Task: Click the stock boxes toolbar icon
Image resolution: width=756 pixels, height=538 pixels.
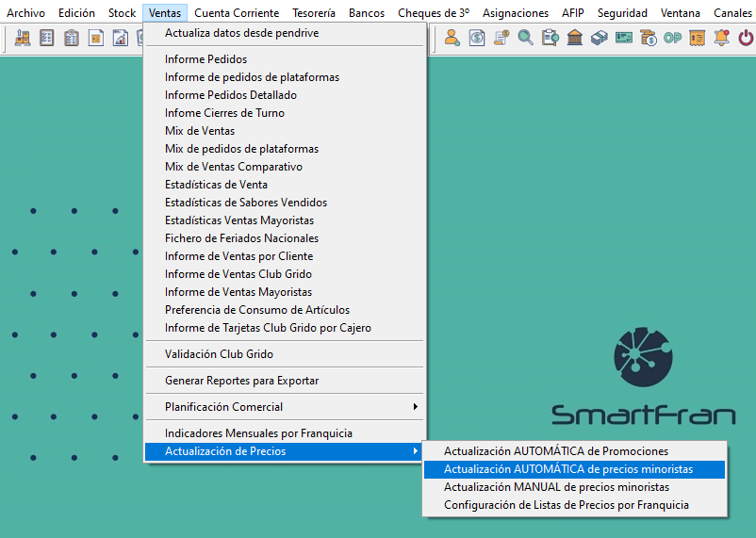Action: pyautogui.click(x=23, y=38)
